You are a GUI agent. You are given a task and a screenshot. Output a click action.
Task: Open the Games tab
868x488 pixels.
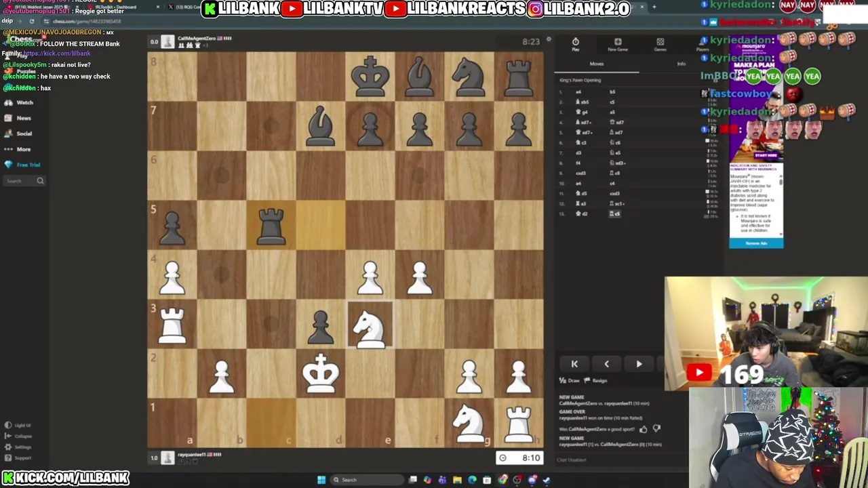click(x=660, y=45)
